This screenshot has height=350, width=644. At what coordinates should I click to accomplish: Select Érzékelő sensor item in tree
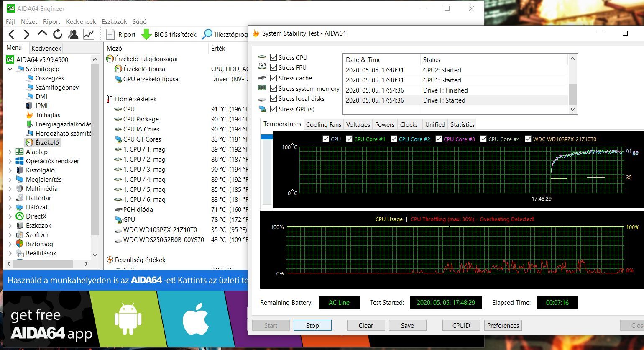click(43, 142)
